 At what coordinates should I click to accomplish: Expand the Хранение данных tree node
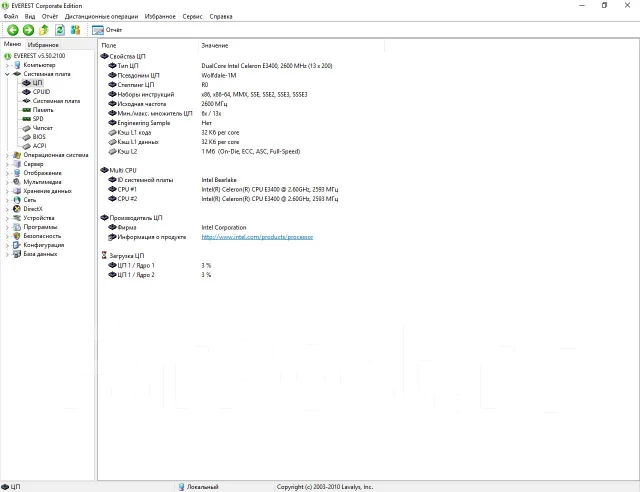(7, 191)
